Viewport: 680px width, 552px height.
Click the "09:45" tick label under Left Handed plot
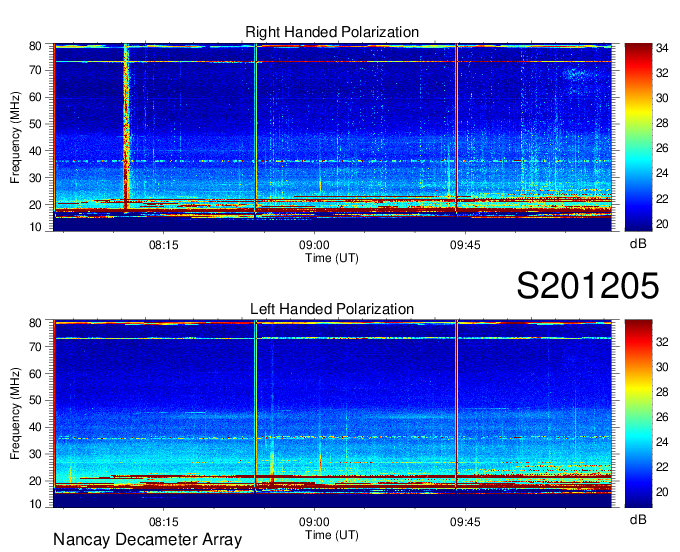point(465,522)
